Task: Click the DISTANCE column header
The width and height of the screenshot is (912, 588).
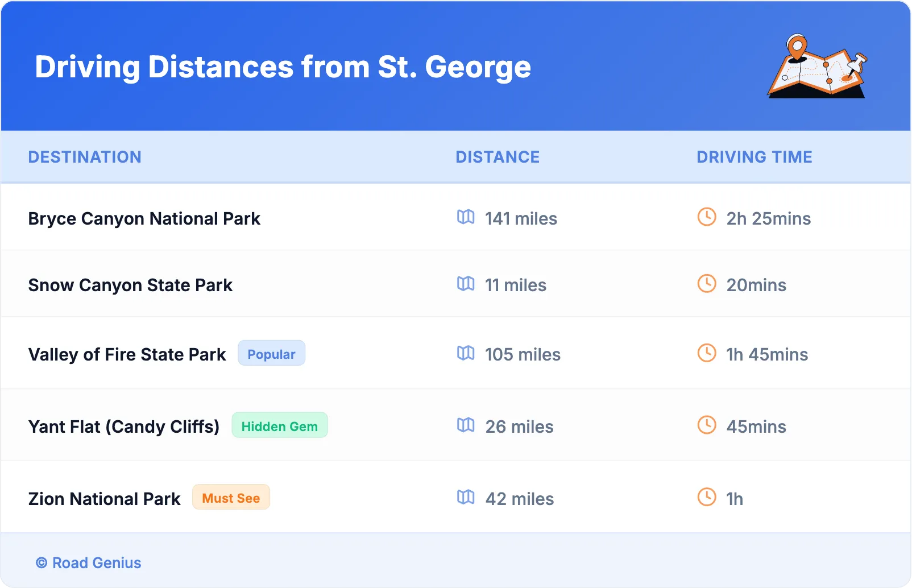Action: pos(498,157)
